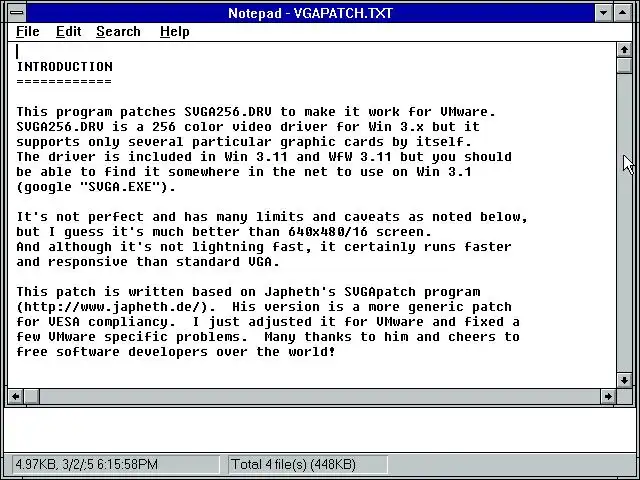Click the text 640x480/16 screen
The width and height of the screenshot is (640, 480).
coord(359,232)
